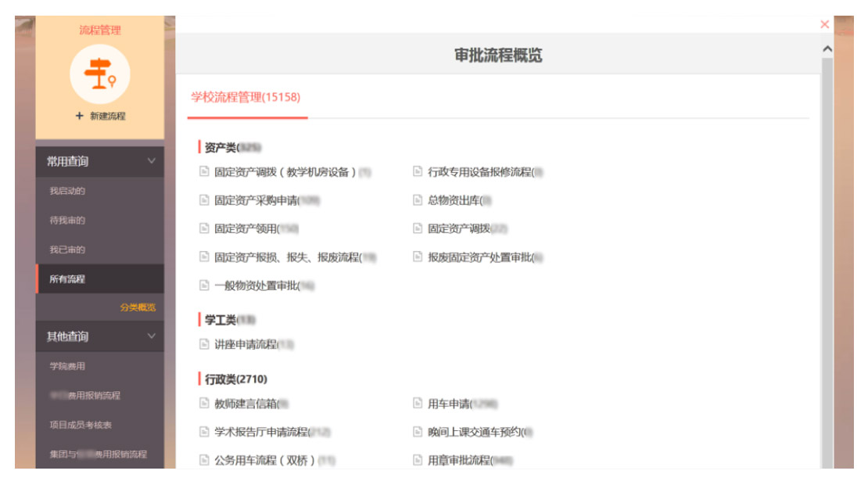Collapse the 常用查询 sidebar section

(x=151, y=161)
